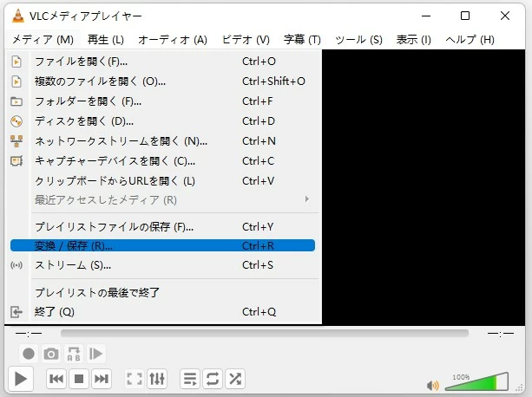Toggle fullscreen video mode
532x397 pixels.
(x=135, y=378)
